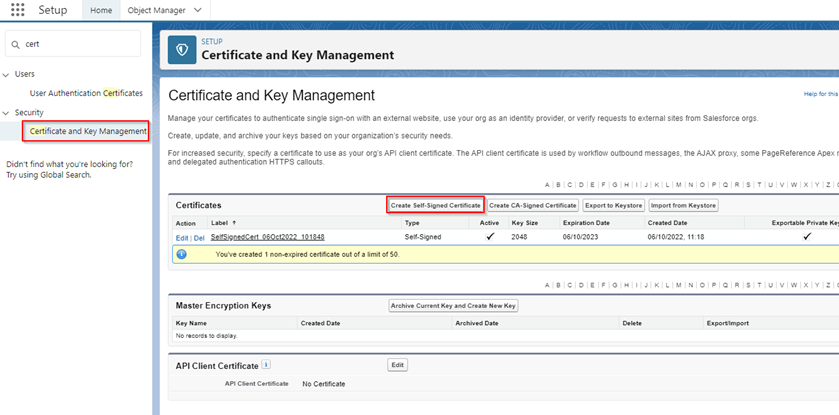Filter by letter P in lower alphabet index
The height and width of the screenshot is (415, 839).
pyautogui.click(x=714, y=286)
